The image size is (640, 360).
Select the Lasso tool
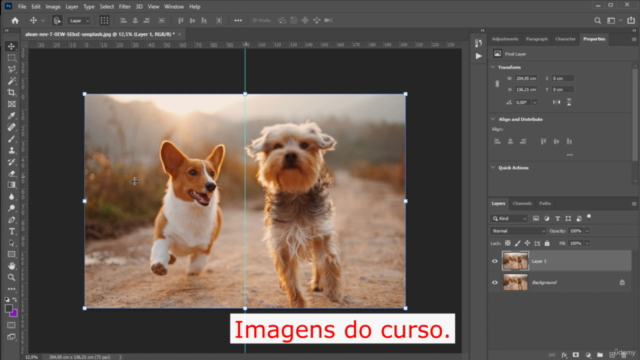[x=11, y=69]
